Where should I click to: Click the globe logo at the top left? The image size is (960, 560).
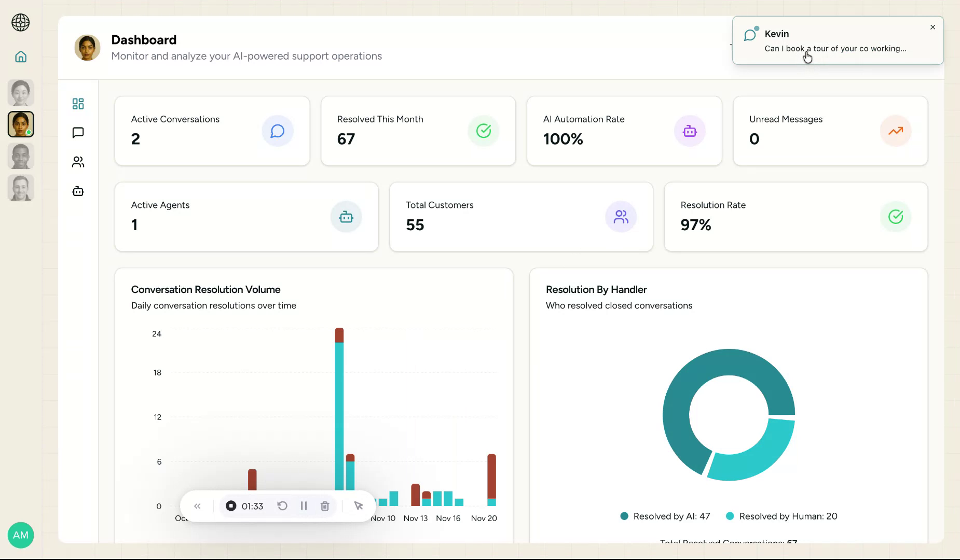coord(21,23)
